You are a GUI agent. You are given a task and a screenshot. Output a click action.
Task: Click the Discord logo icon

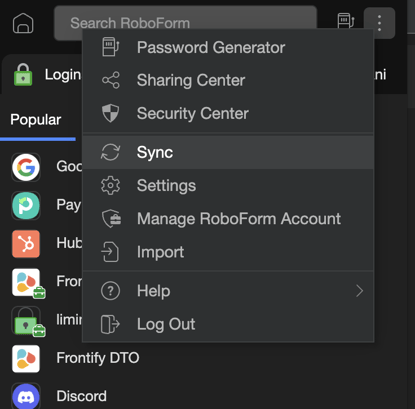pos(26,397)
